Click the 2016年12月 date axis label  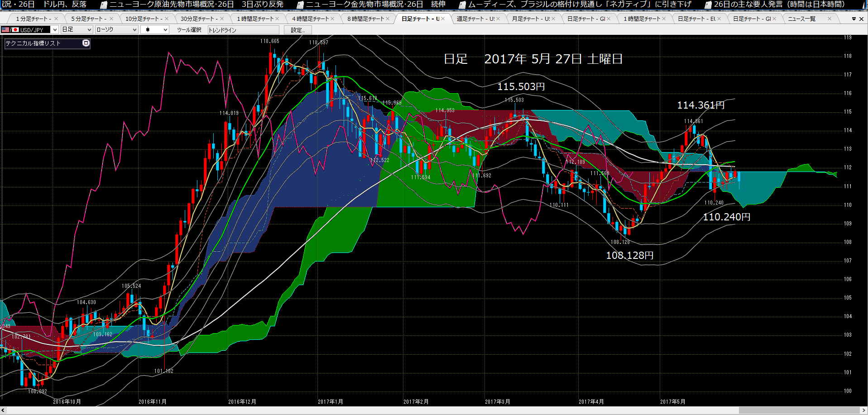pyautogui.click(x=242, y=402)
